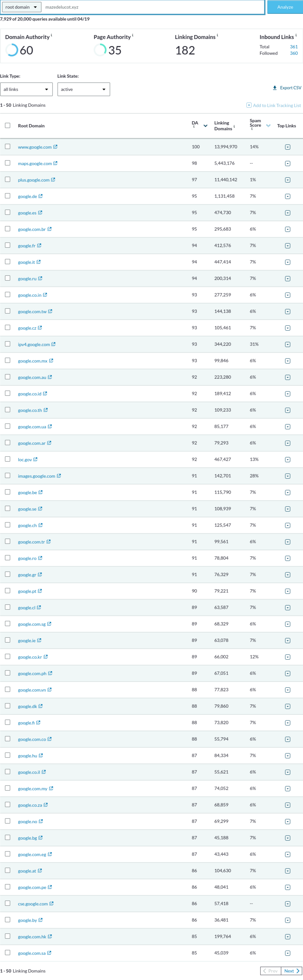Select the checkbox for google.com.sa row

[8, 952]
